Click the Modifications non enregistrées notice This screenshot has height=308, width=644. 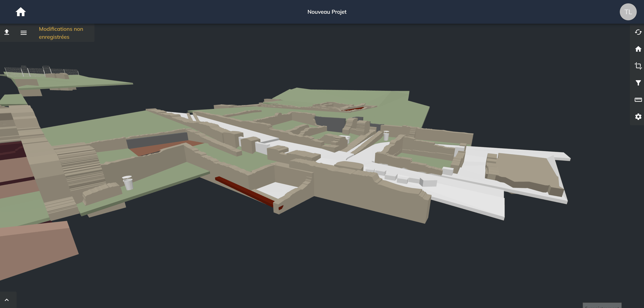coord(61,33)
